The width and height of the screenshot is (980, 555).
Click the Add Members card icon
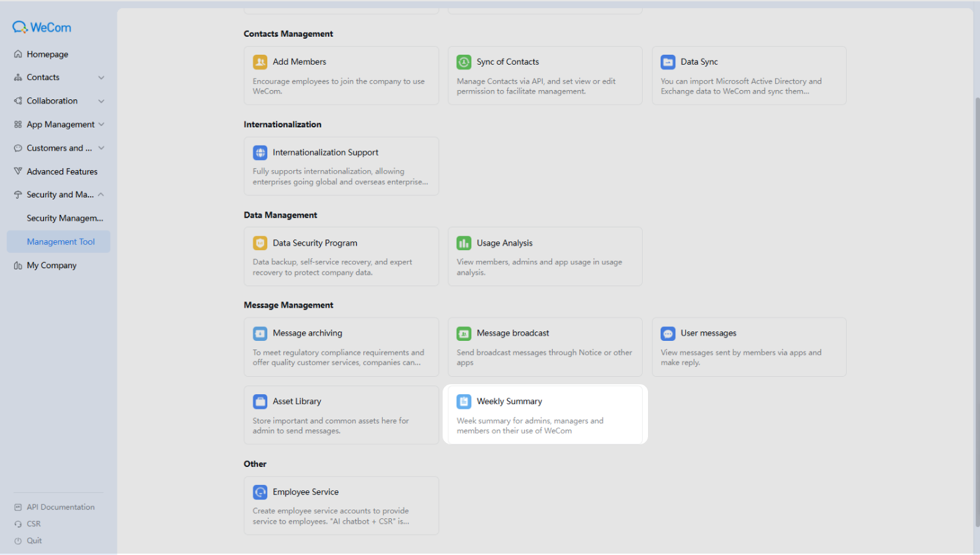click(x=260, y=62)
